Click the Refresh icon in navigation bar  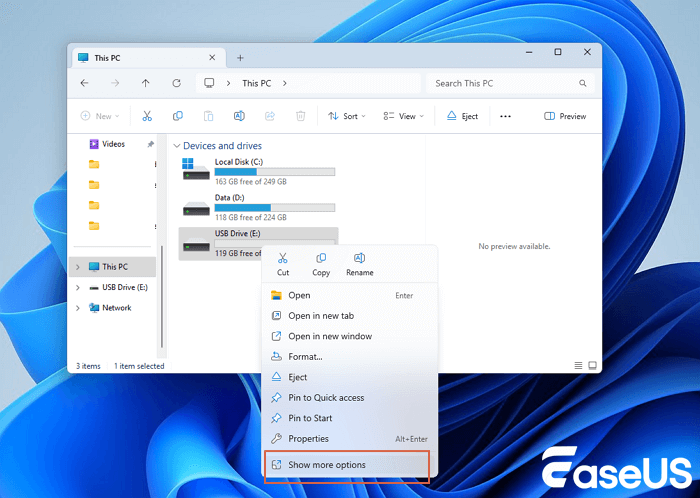[x=176, y=83]
